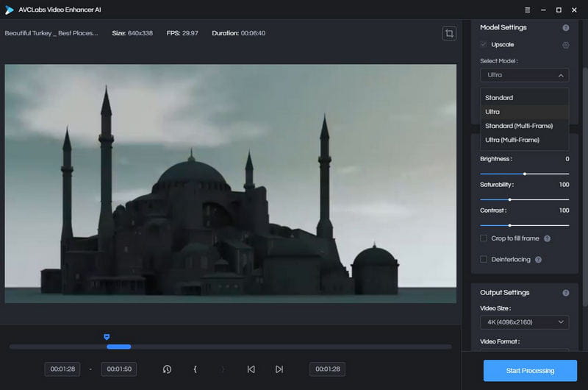Viewport: 588px width, 390px height.
Task: Click the Saturability value 100
Action: 564,185
